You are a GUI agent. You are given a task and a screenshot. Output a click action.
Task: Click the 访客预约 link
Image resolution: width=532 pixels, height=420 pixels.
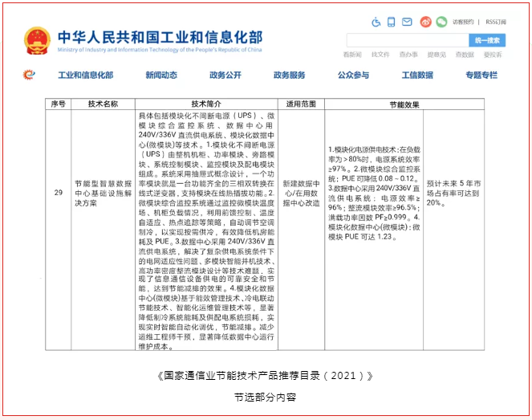(x=463, y=22)
